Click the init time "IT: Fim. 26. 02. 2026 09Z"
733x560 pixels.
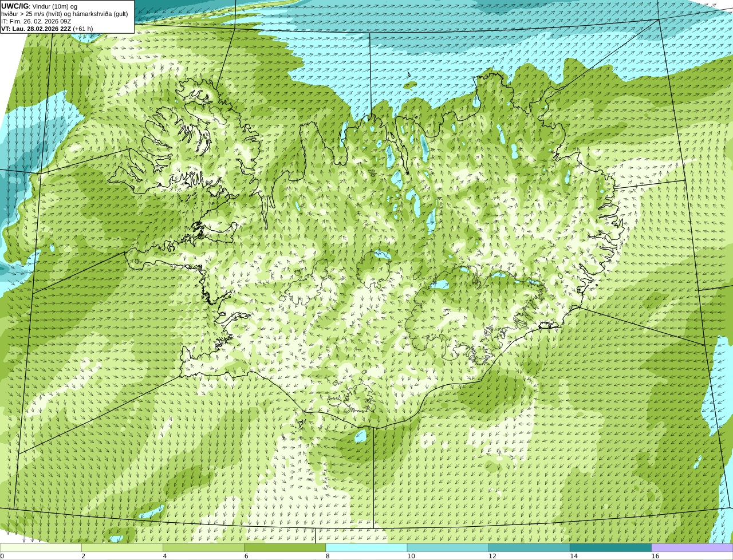pyautogui.click(x=36, y=21)
